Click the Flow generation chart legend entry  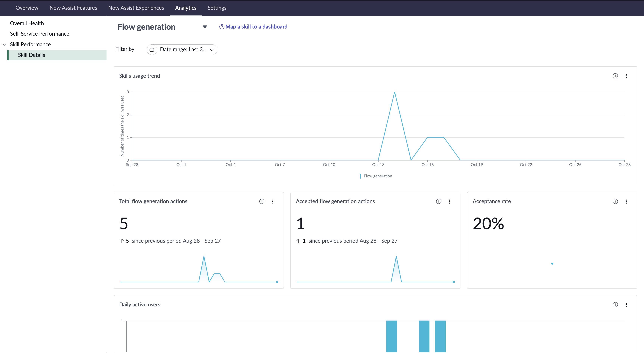click(x=376, y=176)
